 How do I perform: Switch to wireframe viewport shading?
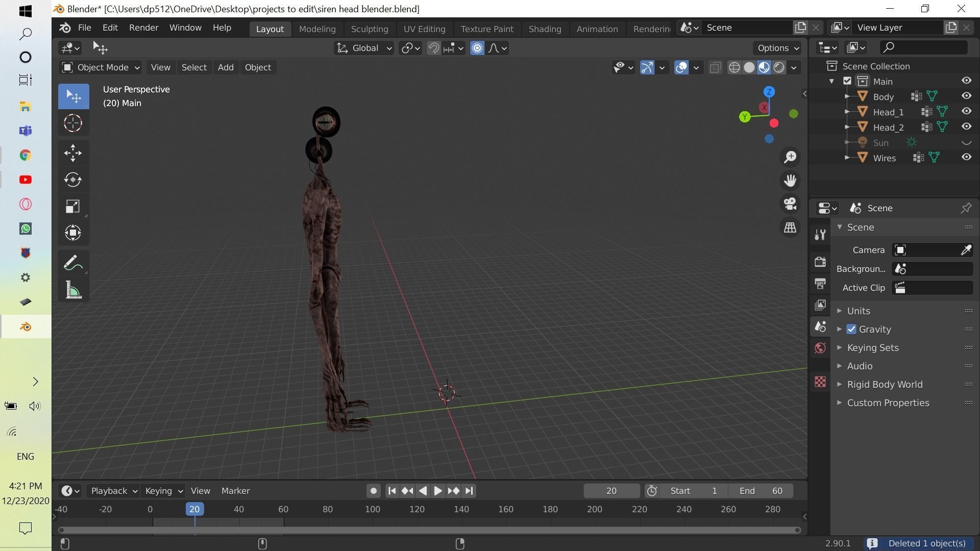734,67
